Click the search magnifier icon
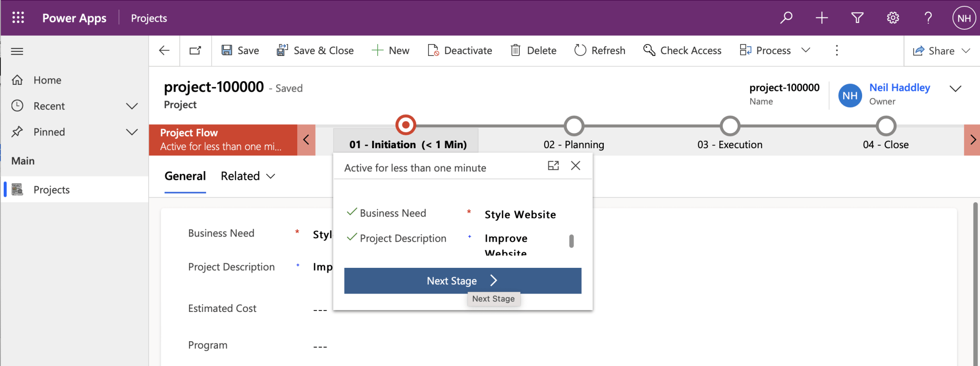The image size is (980, 366). coord(786,18)
